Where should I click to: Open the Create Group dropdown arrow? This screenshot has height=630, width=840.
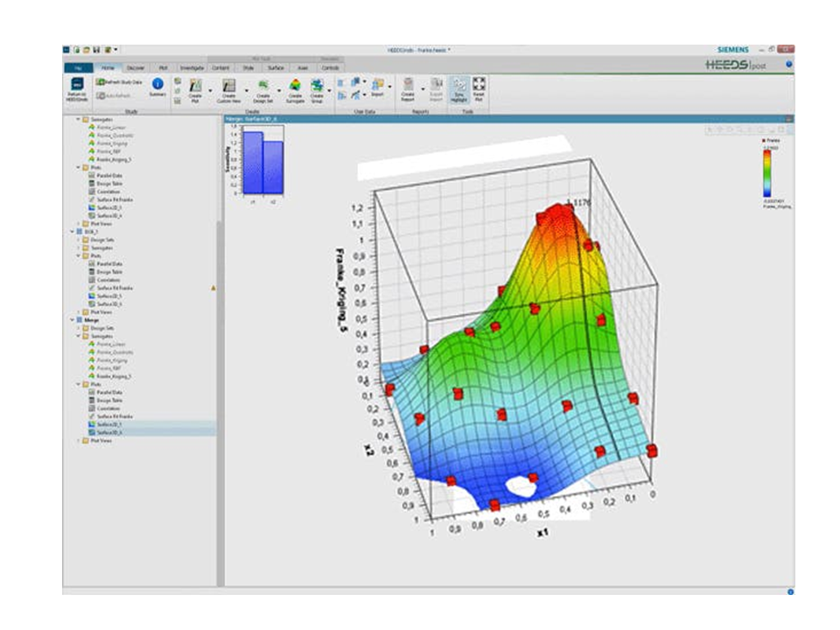click(x=329, y=90)
